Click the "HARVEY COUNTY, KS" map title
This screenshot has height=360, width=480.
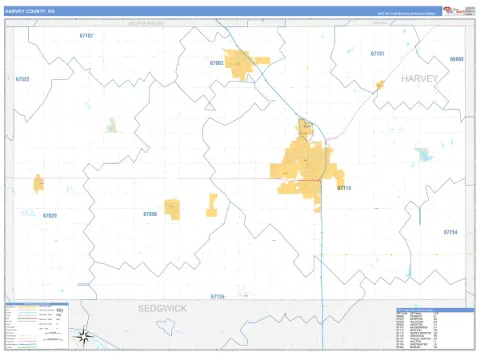(x=30, y=11)
